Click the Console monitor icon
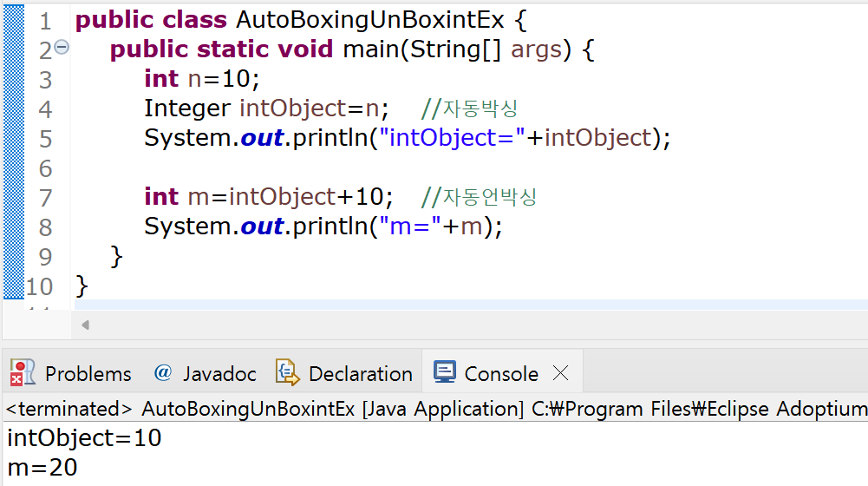Image resolution: width=868 pixels, height=486 pixels. click(445, 371)
